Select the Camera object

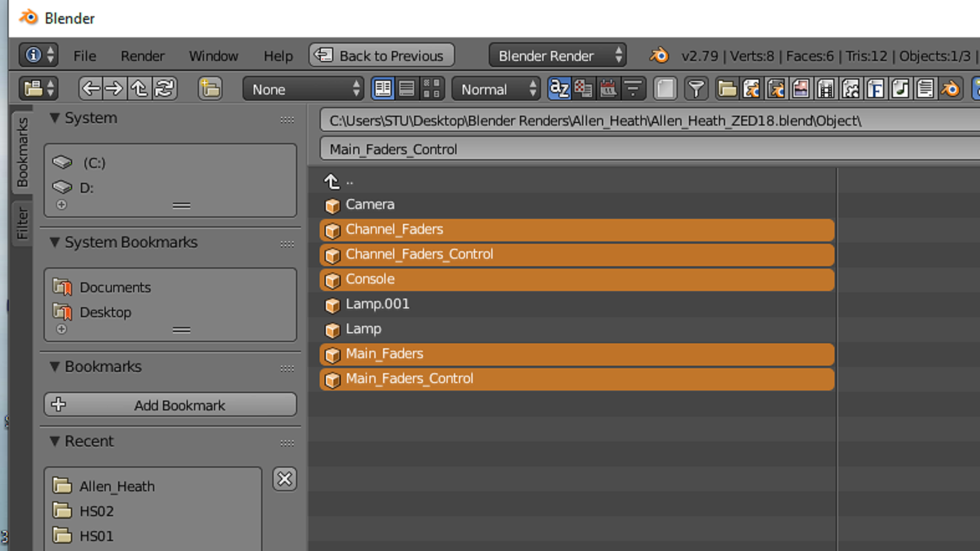pyautogui.click(x=577, y=205)
